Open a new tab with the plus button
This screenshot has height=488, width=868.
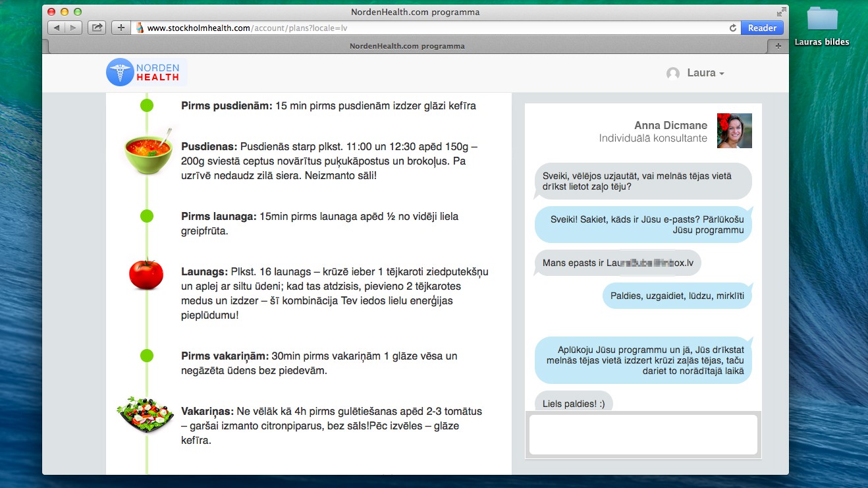(x=778, y=46)
